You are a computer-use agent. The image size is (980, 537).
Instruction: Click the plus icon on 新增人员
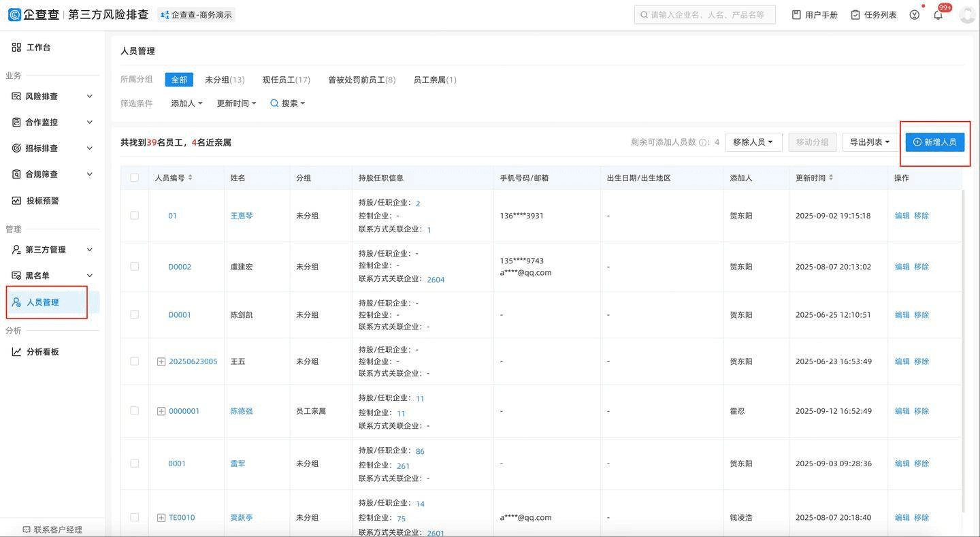[x=917, y=142]
